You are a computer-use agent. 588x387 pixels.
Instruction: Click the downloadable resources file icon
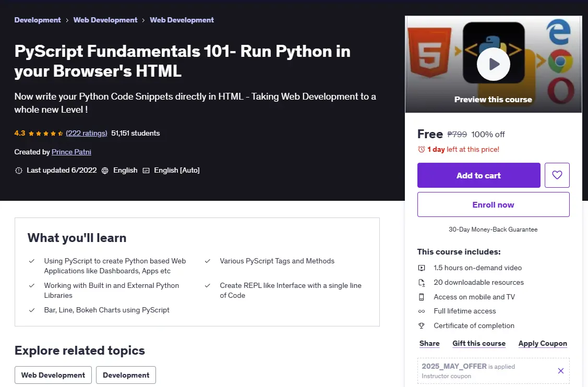pyautogui.click(x=422, y=282)
